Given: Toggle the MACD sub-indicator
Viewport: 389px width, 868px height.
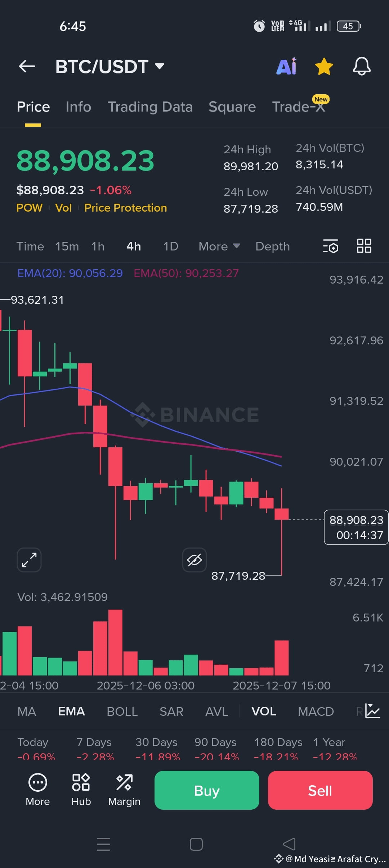Looking at the screenshot, I should (x=316, y=711).
